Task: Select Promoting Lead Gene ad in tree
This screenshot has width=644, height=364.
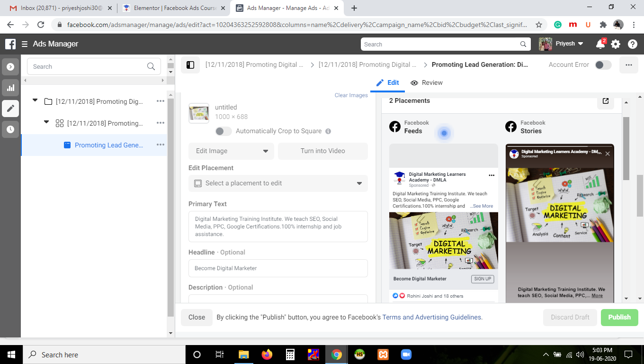Action: tap(94, 145)
